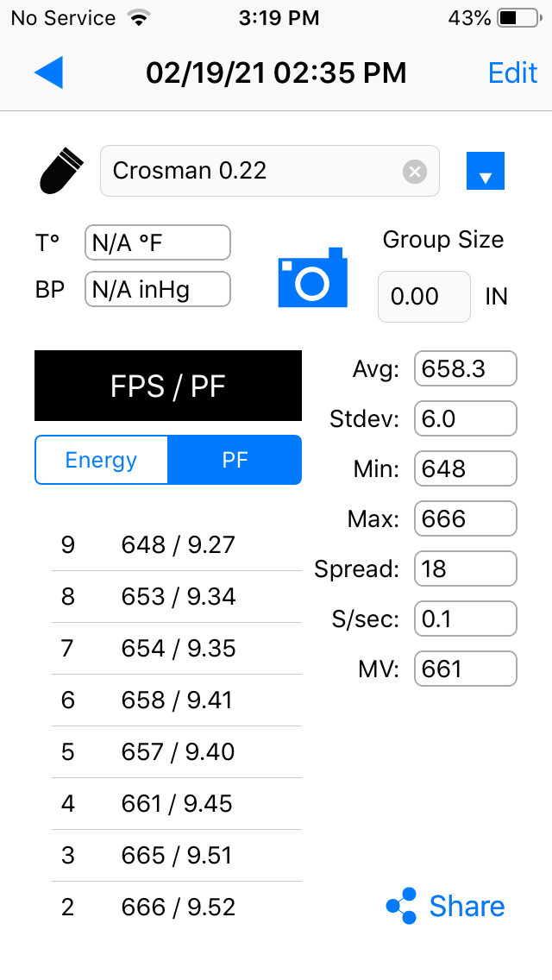Edit the barometric pressure inHg field

(x=158, y=289)
